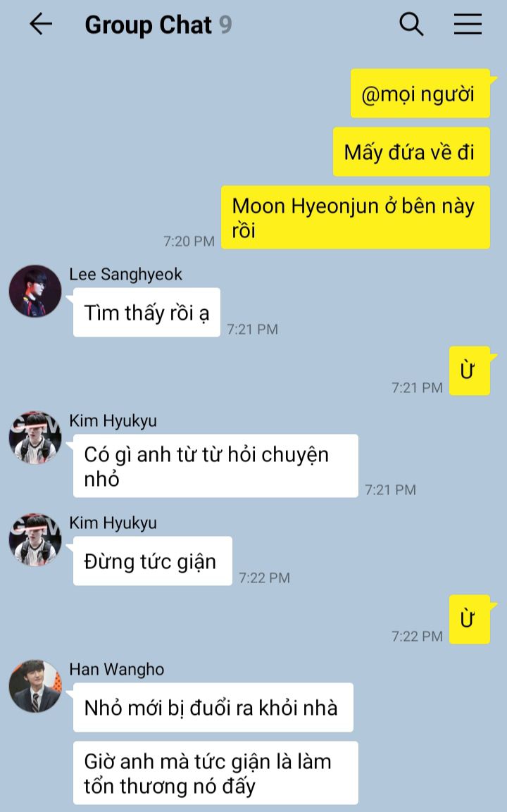Viewport: 507px width, 812px height.
Task: Select the 'Mấy đứa về đi' bubble
Action: 412,152
